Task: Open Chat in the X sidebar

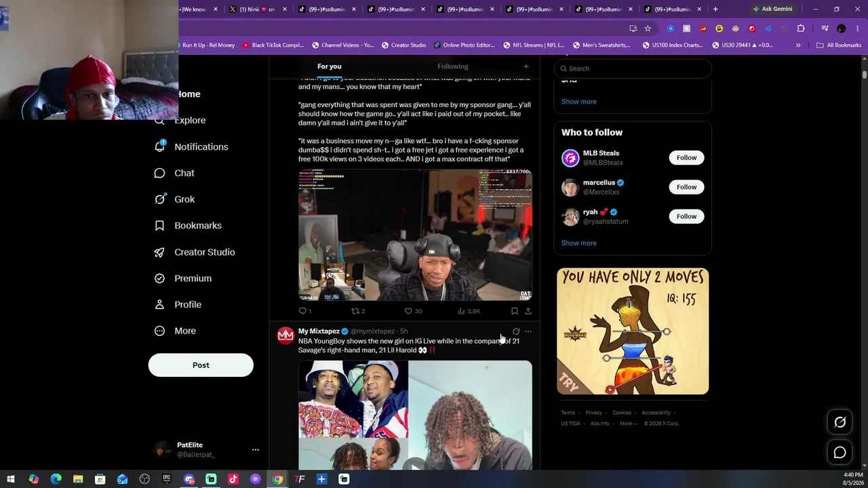Action: (184, 173)
